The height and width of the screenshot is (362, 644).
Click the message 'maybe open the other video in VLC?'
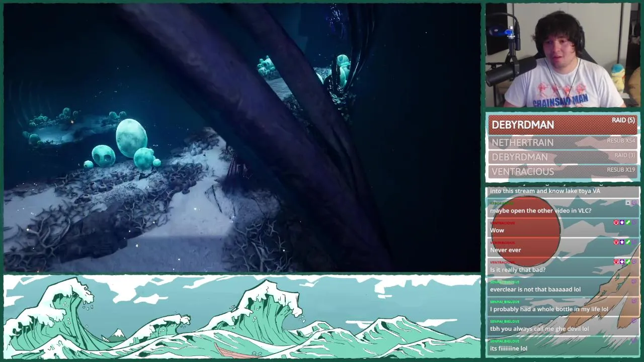pyautogui.click(x=540, y=211)
